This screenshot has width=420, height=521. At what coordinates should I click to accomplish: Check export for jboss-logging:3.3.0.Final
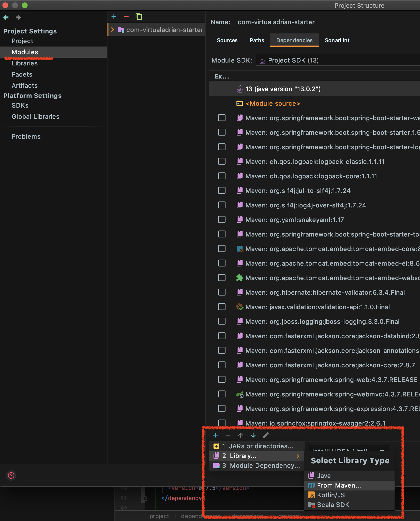[222, 321]
